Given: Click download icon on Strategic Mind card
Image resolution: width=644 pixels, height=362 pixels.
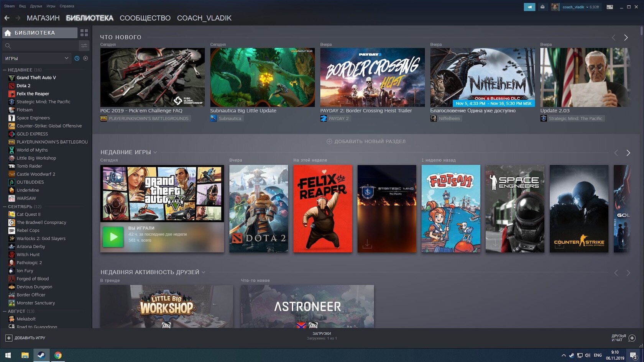Looking at the screenshot, I should 367,244.
